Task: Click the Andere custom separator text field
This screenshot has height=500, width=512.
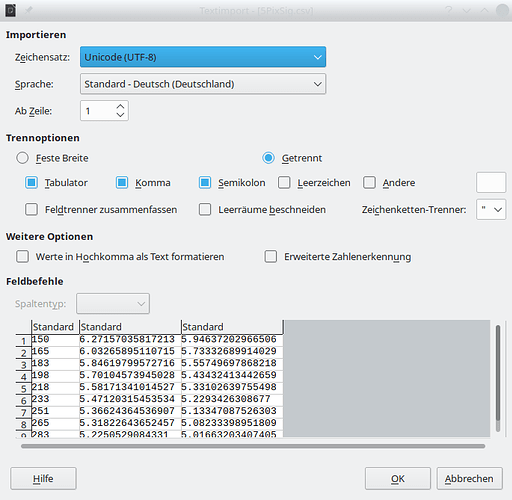Action: 491,183
